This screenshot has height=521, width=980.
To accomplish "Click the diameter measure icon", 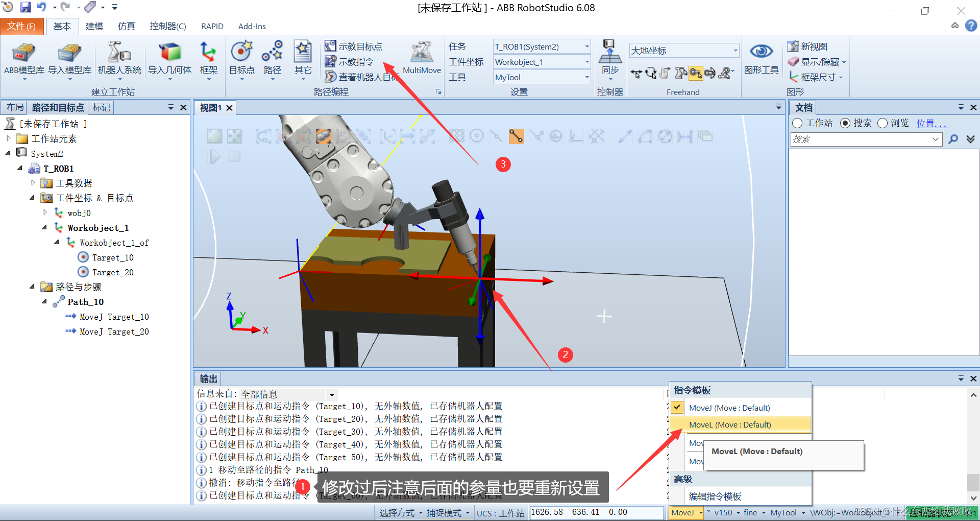I will click(x=665, y=136).
